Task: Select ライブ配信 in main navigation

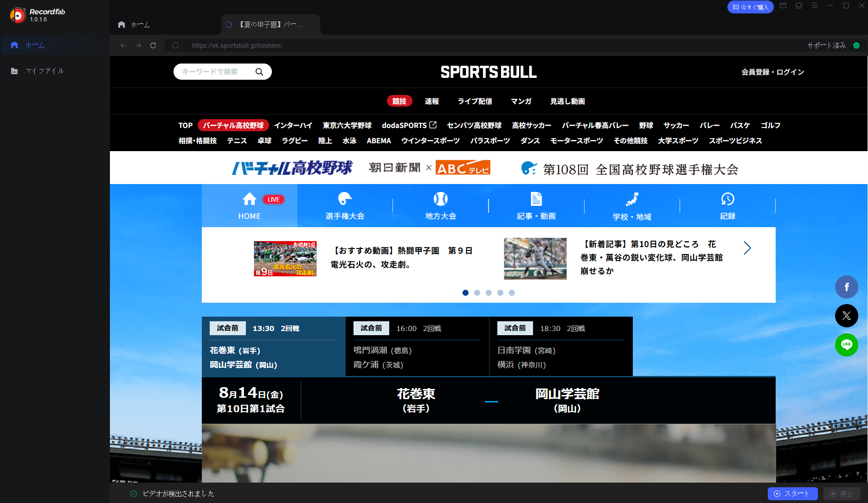Action: 475,101
